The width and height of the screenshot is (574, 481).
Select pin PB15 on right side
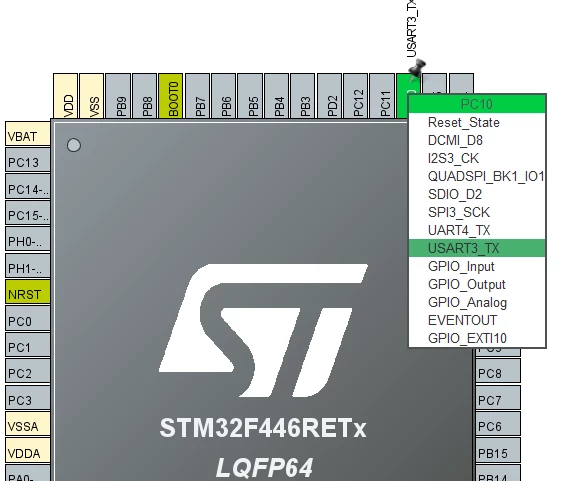coord(498,450)
